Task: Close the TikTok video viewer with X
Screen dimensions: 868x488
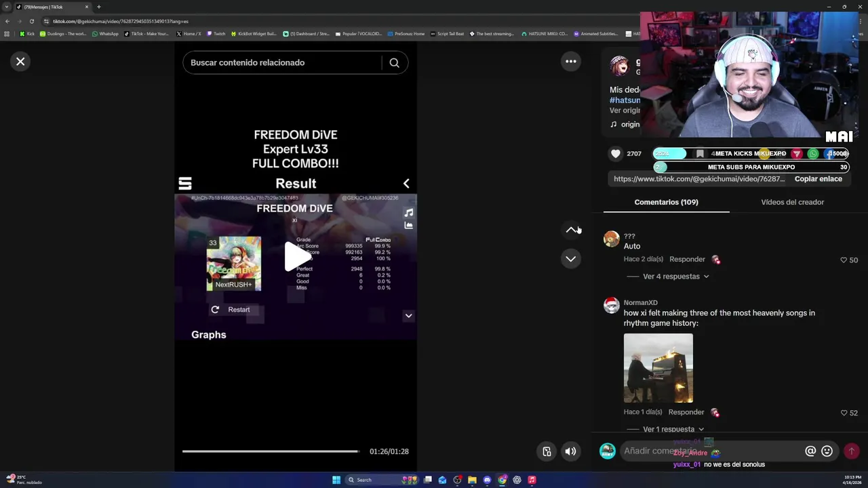Action: click(20, 62)
